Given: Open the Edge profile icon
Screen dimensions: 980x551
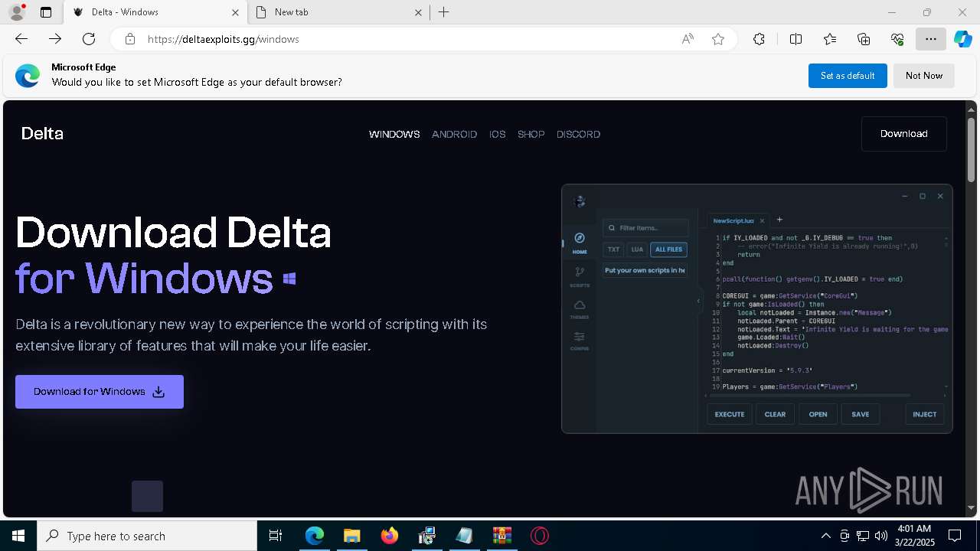Looking at the screenshot, I should point(17,12).
